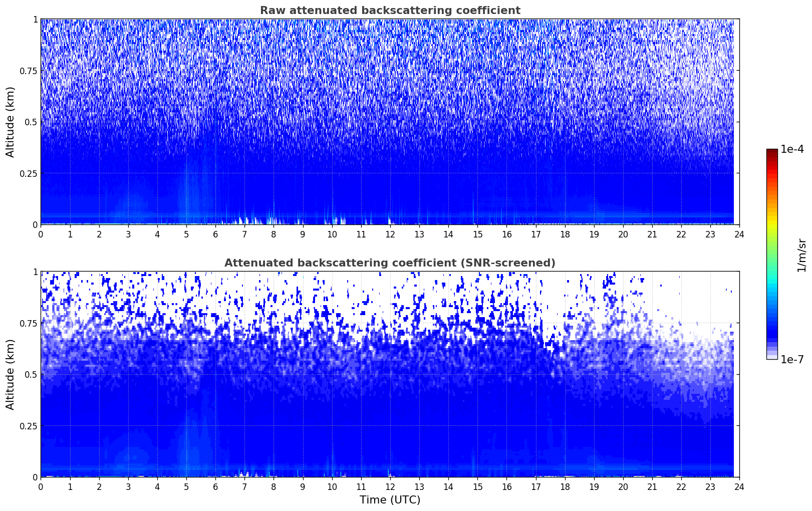Click the lower plot's '0.5' altitude tick

click(31, 374)
